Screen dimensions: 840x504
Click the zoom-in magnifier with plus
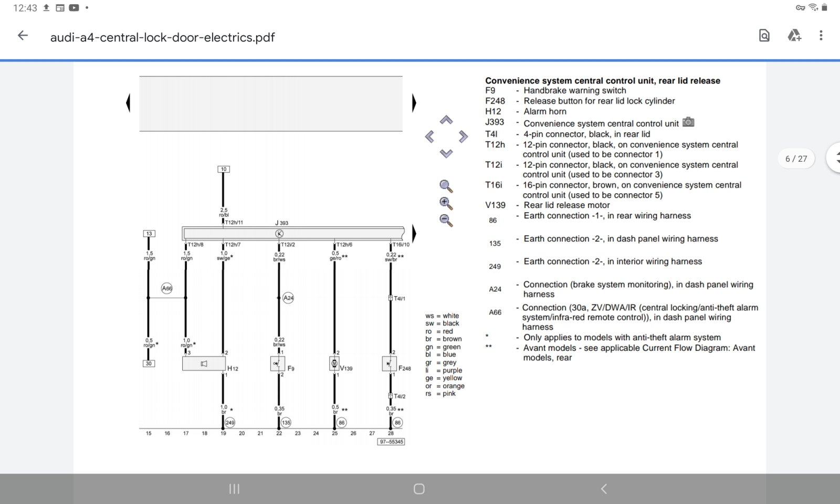[x=446, y=204]
